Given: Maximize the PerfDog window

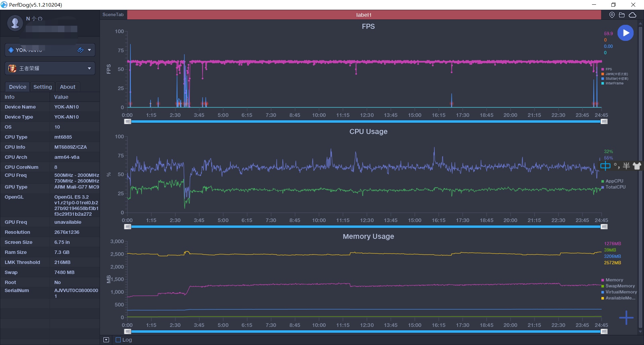Looking at the screenshot, I should click(613, 5).
